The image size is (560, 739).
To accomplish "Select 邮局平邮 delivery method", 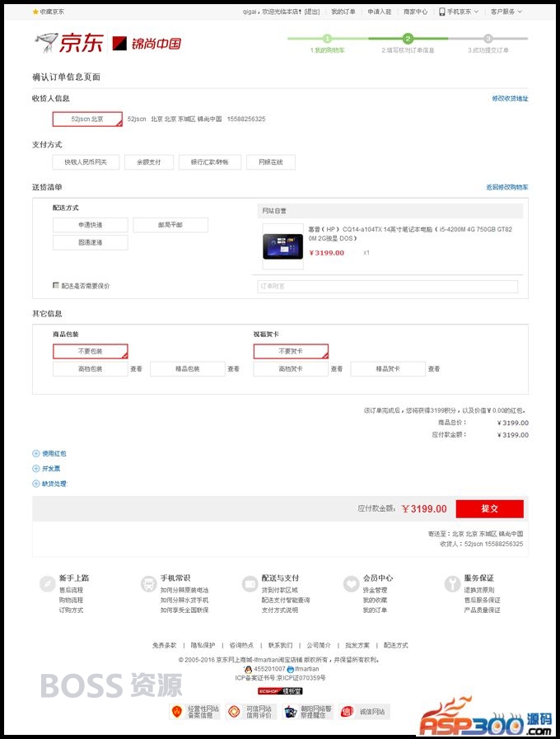I will point(170,225).
